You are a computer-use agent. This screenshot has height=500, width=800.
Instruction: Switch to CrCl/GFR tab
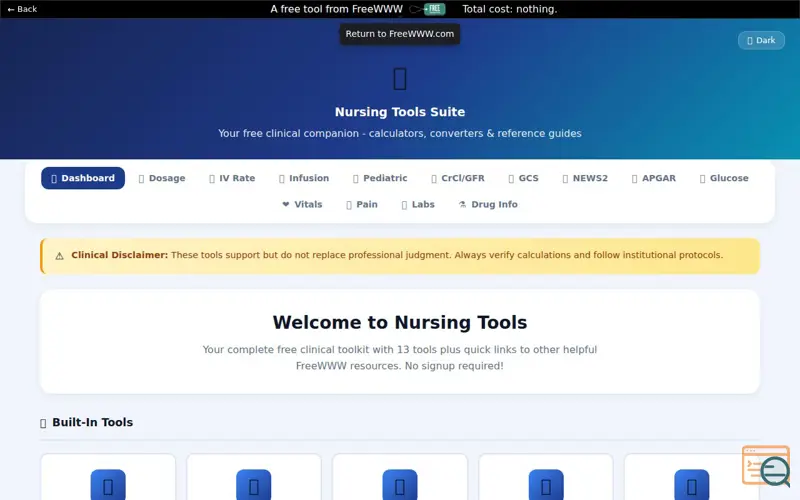click(x=458, y=178)
